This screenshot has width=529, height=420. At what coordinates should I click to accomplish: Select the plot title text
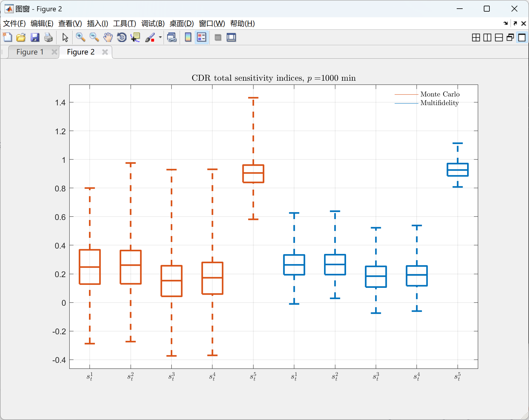tap(274, 78)
